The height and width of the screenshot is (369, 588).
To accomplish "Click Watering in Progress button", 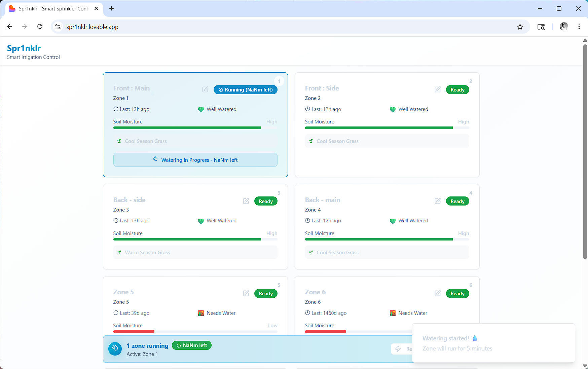I will 195,160.
